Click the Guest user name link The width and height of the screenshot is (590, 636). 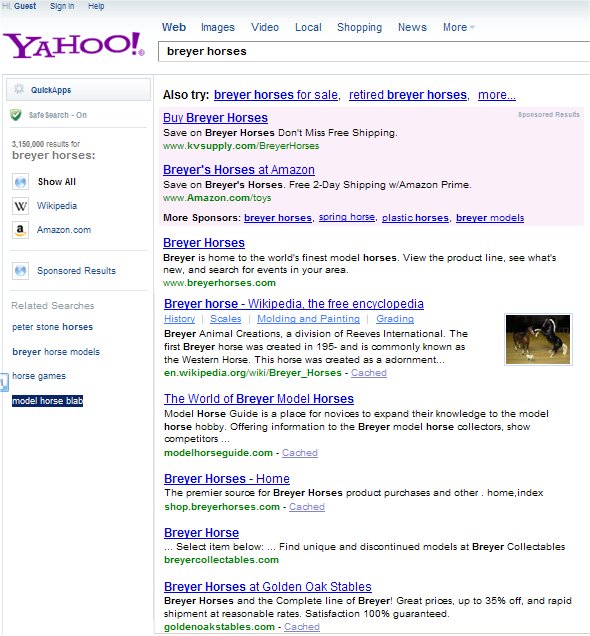25,6
